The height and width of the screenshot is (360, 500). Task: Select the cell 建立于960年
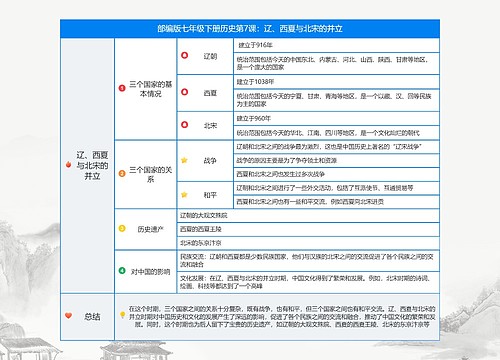(x=336, y=118)
